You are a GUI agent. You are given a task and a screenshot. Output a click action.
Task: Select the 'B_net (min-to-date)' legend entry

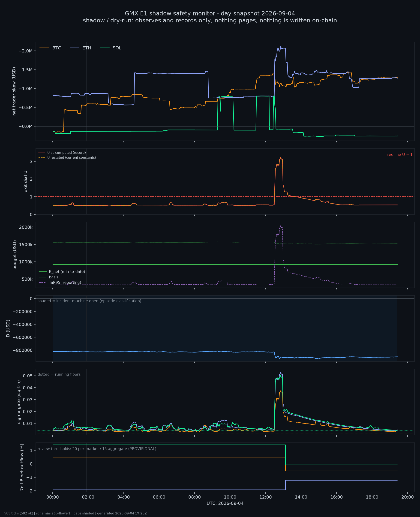pos(62,272)
